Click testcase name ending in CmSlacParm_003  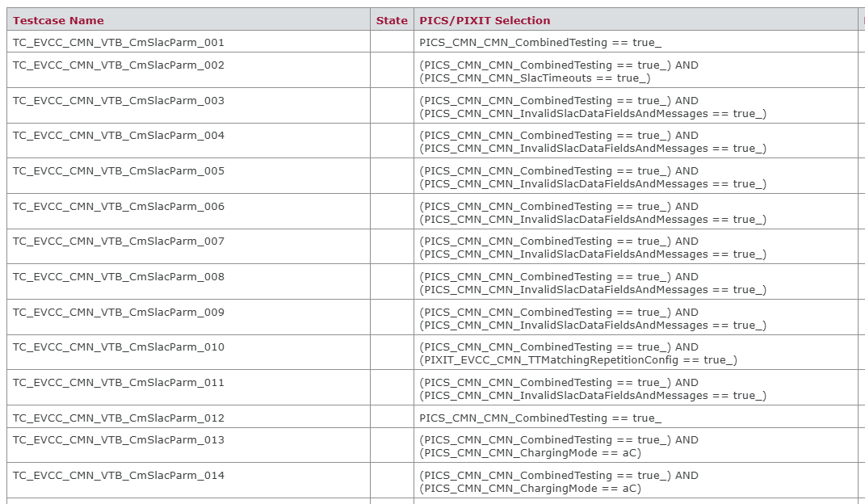click(x=119, y=100)
